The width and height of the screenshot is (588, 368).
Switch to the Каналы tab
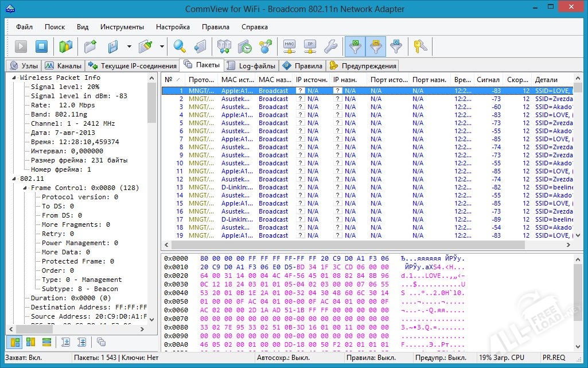pyautogui.click(x=63, y=65)
